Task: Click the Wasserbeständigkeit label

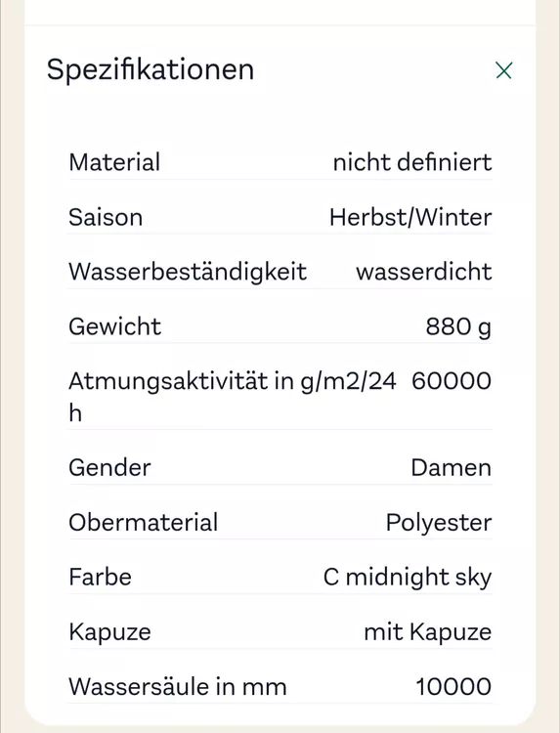Action: 188,272
